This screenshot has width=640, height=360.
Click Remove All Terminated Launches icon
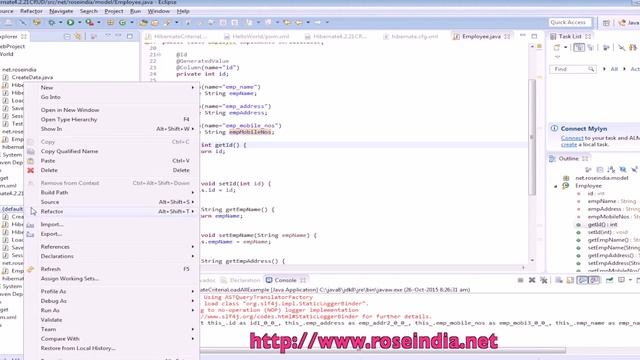[544, 280]
